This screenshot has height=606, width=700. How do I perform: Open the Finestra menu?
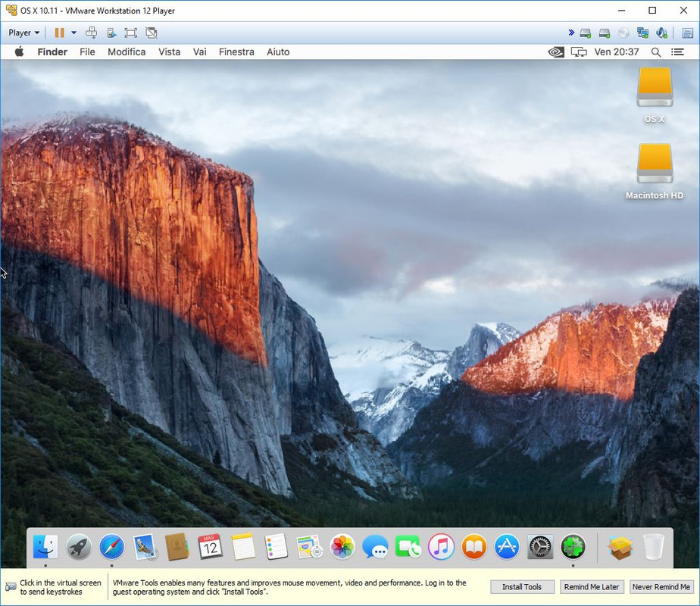pyautogui.click(x=236, y=52)
